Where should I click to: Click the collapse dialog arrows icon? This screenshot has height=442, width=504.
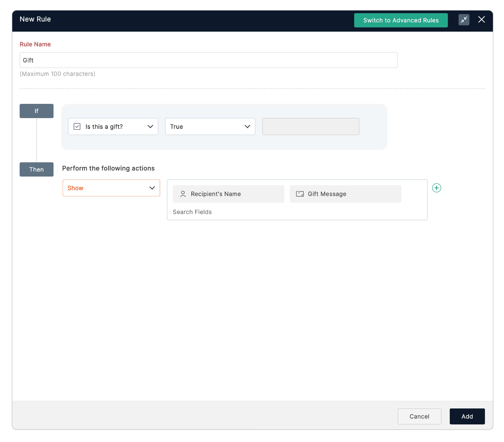coord(464,20)
